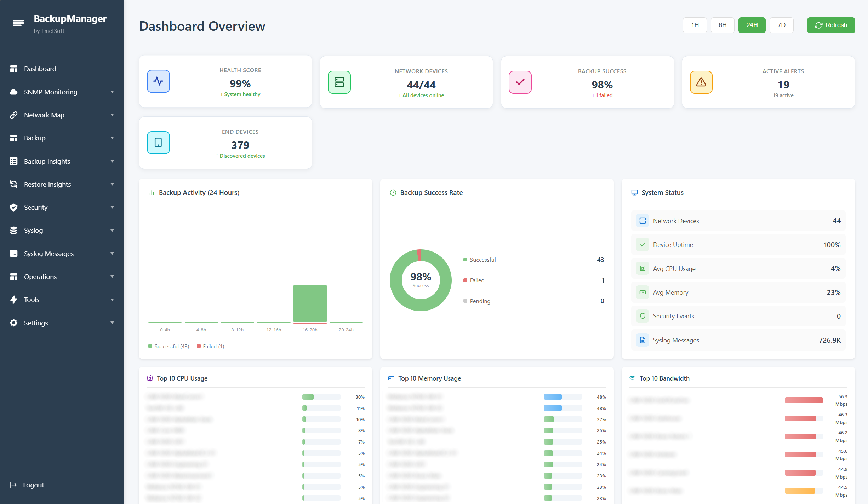The height and width of the screenshot is (504, 868).
Task: Click the Logout arrow icon
Action: tap(13, 485)
